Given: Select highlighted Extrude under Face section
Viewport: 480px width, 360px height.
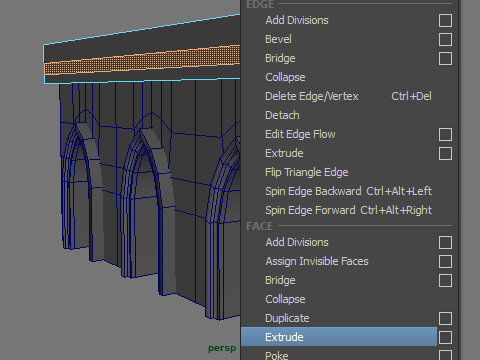Looking at the screenshot, I should [339, 337].
